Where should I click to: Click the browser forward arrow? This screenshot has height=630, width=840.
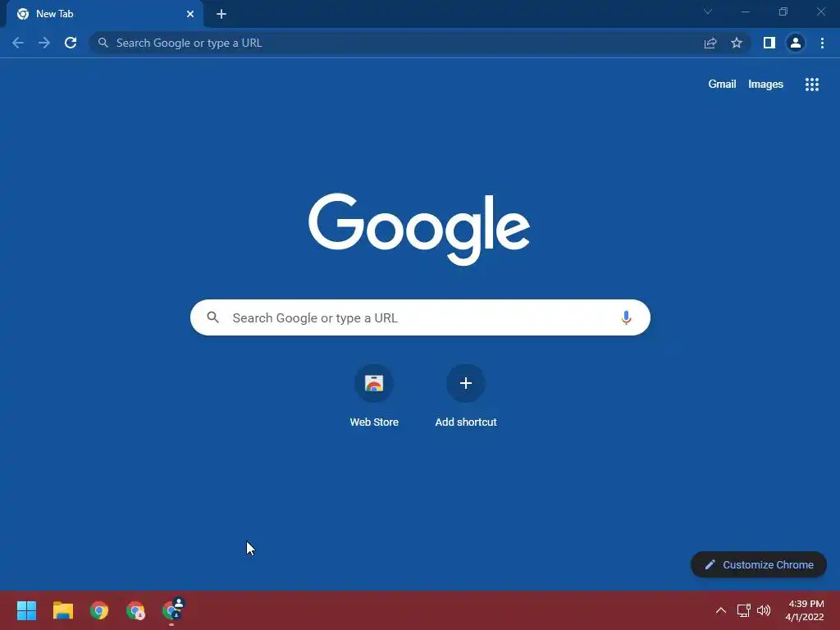[x=44, y=43]
